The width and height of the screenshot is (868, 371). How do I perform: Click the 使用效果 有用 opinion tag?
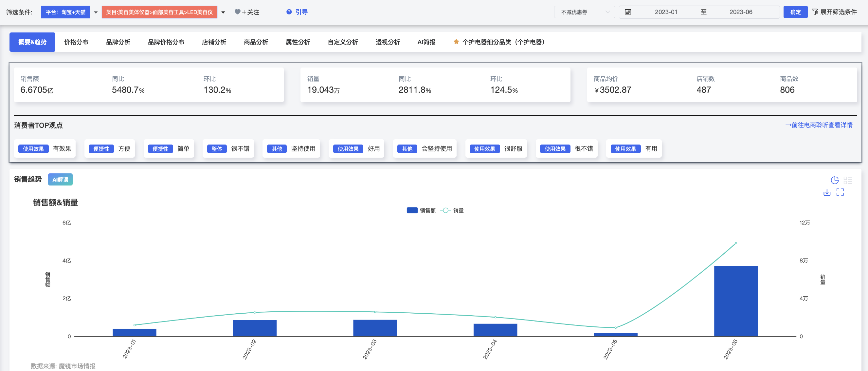[x=634, y=149]
